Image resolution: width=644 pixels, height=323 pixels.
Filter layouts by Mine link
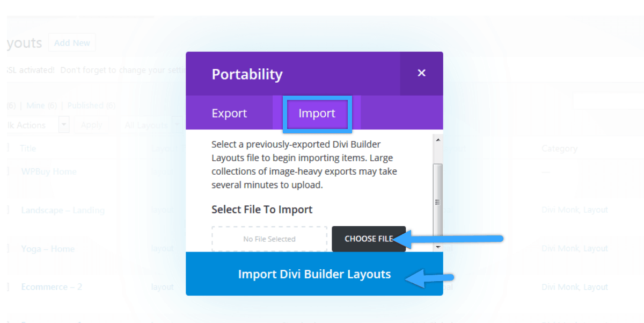point(41,105)
